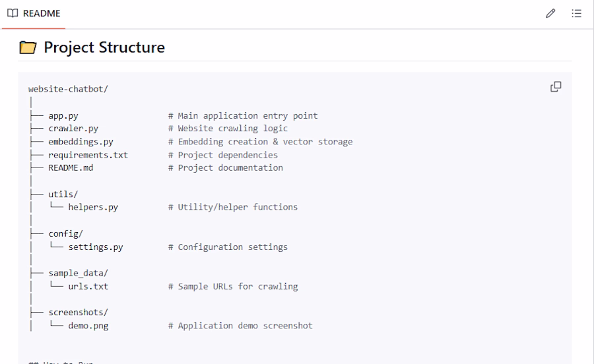The image size is (594, 364).
Task: Click settings.py under config
Action: [x=95, y=247]
